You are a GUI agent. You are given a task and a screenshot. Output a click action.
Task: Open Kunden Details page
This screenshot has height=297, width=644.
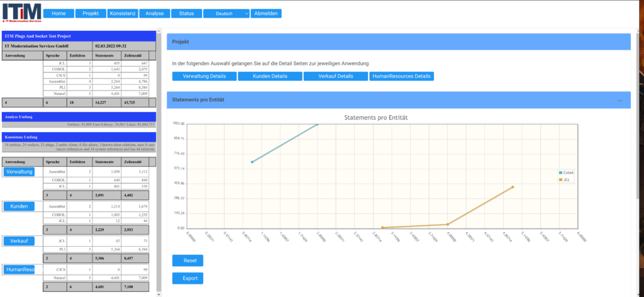point(270,76)
